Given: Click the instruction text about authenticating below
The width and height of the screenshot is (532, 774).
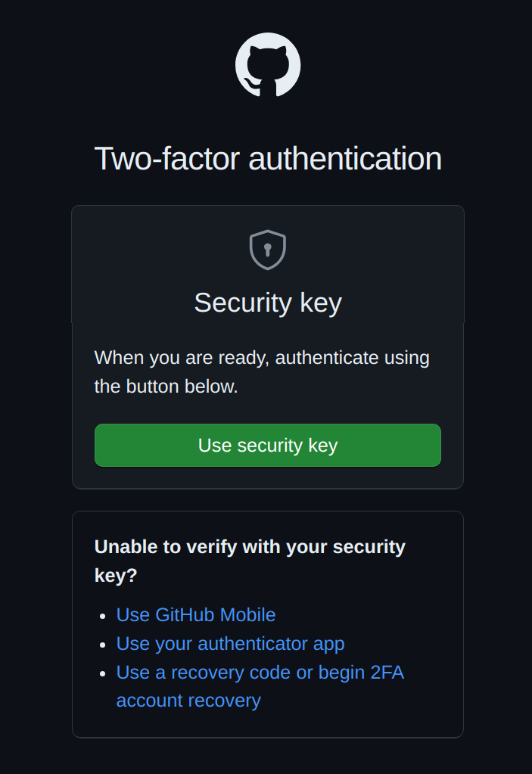Looking at the screenshot, I should point(261,371).
